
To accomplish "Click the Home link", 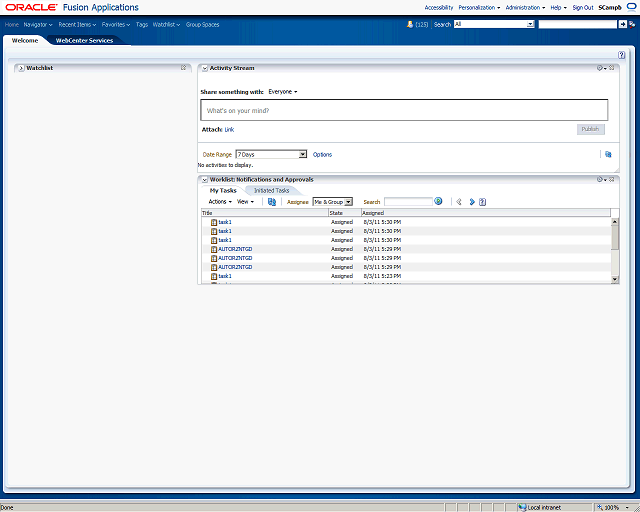I will click(x=12, y=24).
